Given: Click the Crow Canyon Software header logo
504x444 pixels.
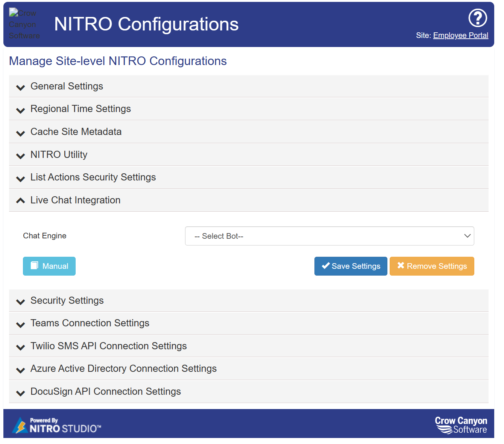Looking at the screenshot, I should pyautogui.click(x=24, y=24).
